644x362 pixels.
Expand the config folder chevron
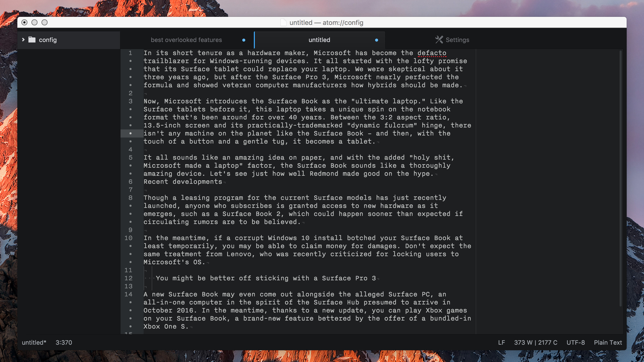23,39
